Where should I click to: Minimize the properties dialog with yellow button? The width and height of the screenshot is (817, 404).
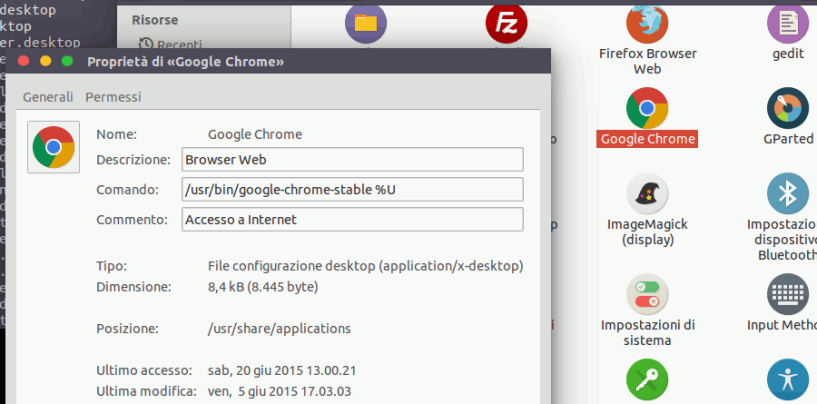(x=45, y=61)
